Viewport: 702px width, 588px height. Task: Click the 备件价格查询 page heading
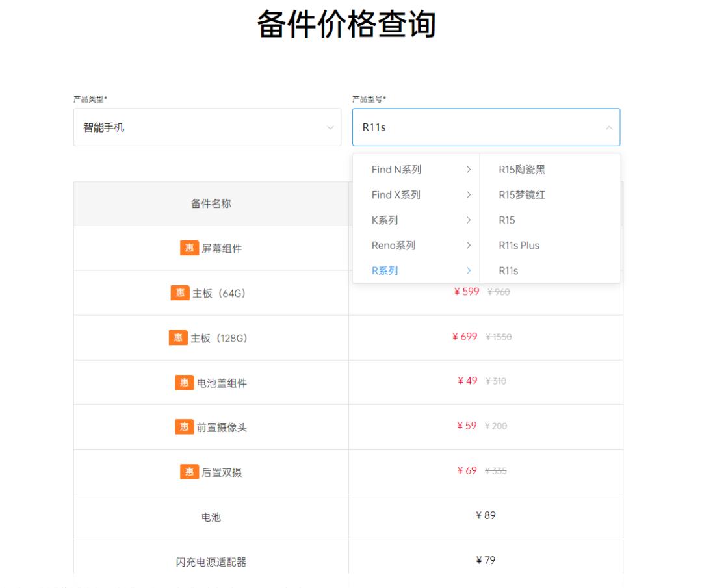click(x=346, y=24)
